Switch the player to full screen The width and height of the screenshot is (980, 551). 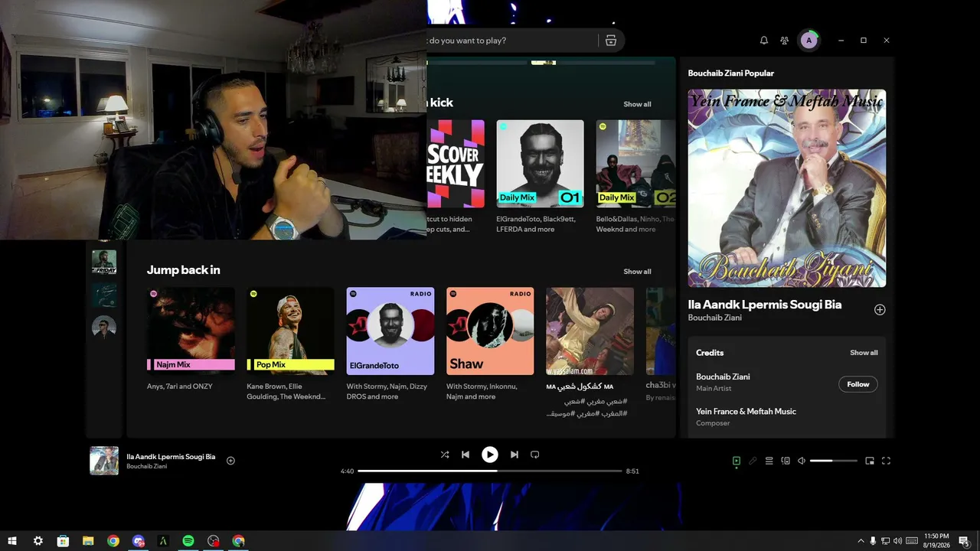click(x=887, y=461)
